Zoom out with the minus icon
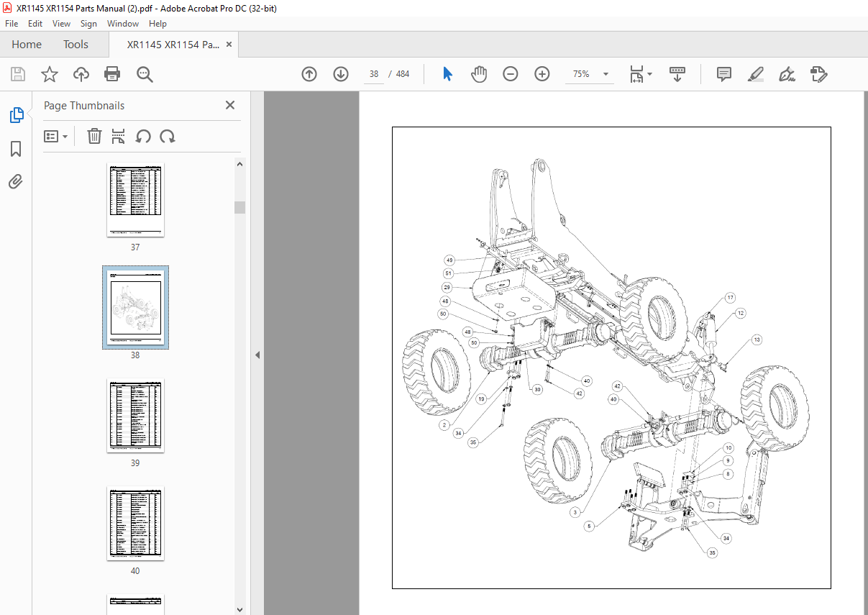 (x=511, y=74)
